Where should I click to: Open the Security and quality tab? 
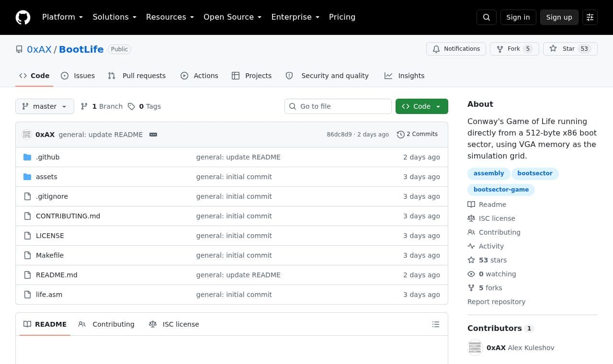pos(328,76)
